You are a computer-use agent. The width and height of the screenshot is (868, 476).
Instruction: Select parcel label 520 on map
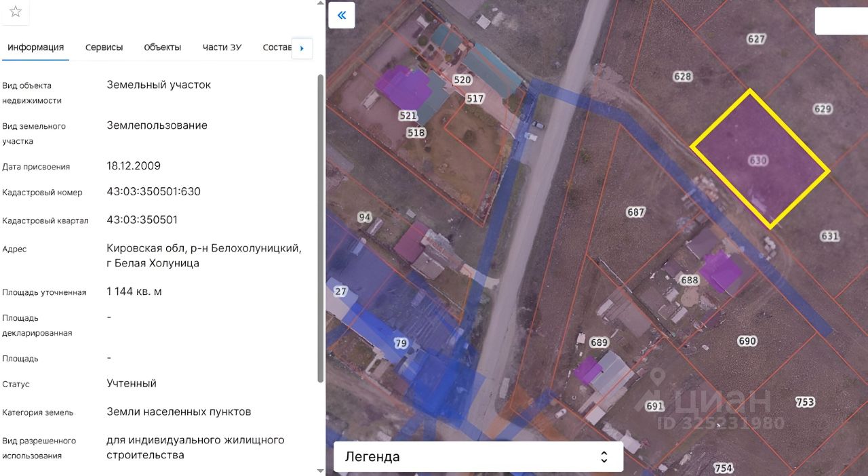tap(462, 79)
